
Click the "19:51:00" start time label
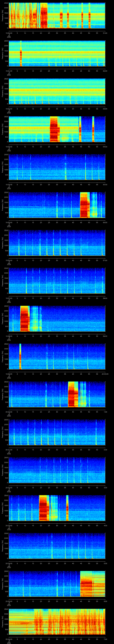(9, 71)
